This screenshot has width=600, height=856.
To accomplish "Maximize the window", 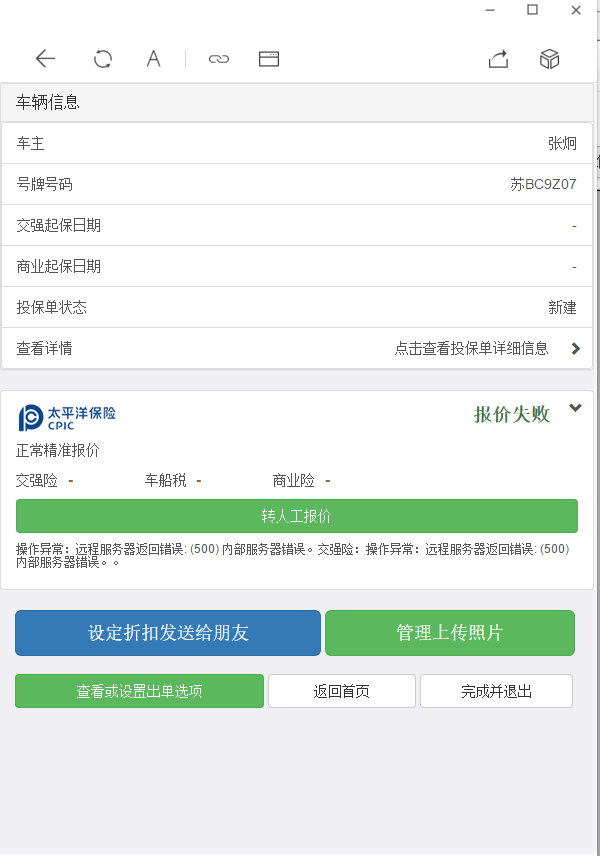I will 533,10.
